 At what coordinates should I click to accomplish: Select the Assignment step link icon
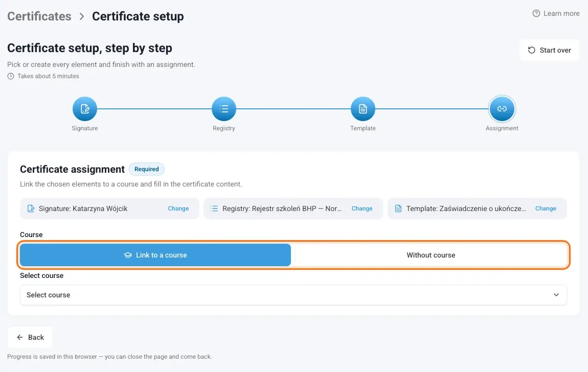tap(502, 109)
